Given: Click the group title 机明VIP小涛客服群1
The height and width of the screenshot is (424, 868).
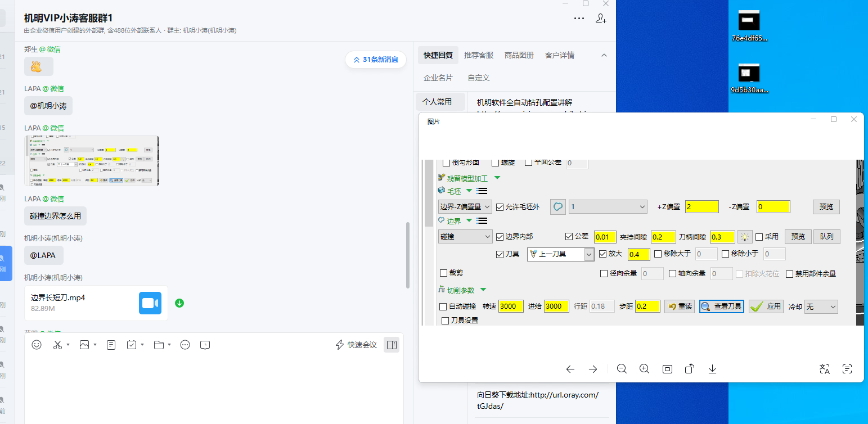Looking at the screenshot, I should (68, 19).
